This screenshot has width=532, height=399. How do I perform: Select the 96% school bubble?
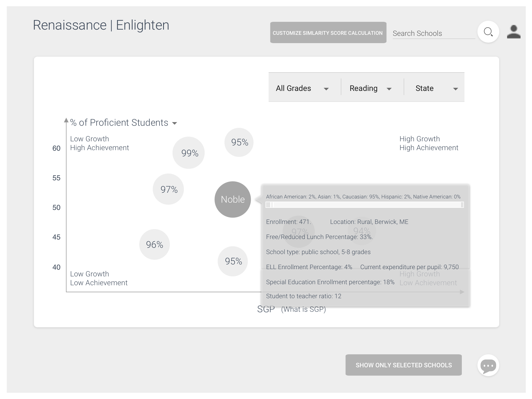154,244
